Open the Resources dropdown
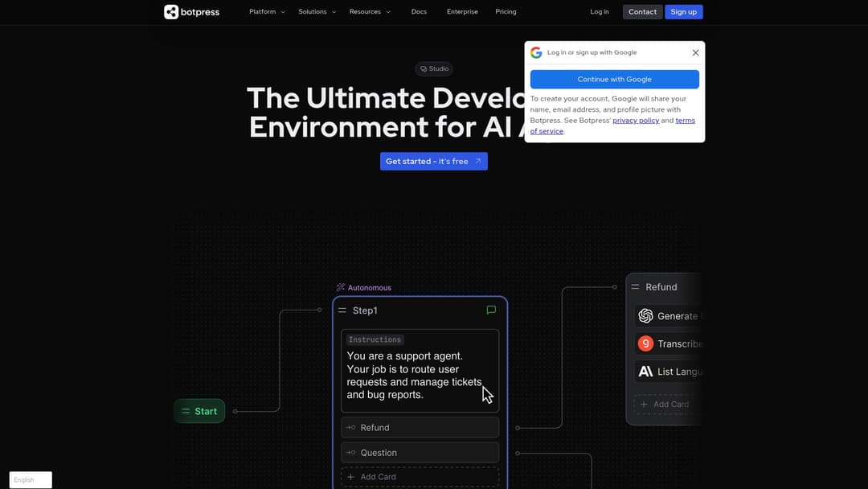The height and width of the screenshot is (489, 868). (370, 11)
